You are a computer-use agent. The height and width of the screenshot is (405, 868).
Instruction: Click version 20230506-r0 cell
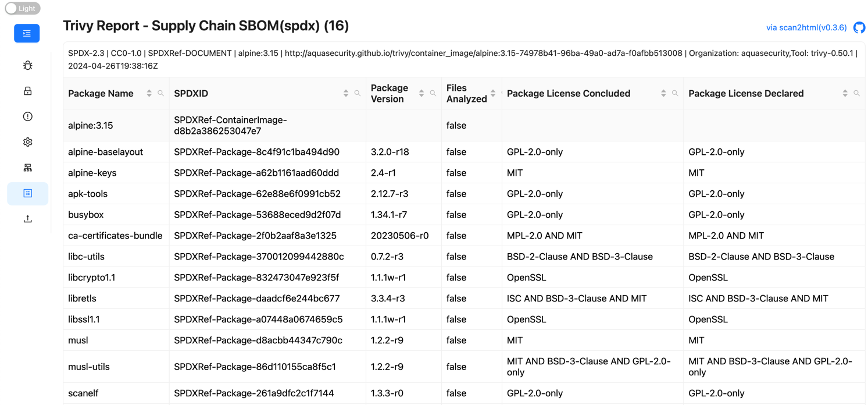tap(403, 236)
